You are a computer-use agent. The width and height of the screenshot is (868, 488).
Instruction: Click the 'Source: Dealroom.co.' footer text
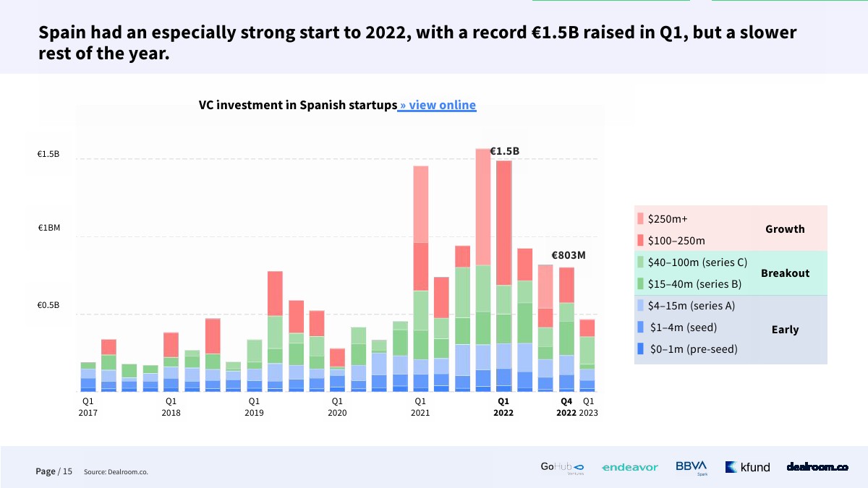[116, 472]
